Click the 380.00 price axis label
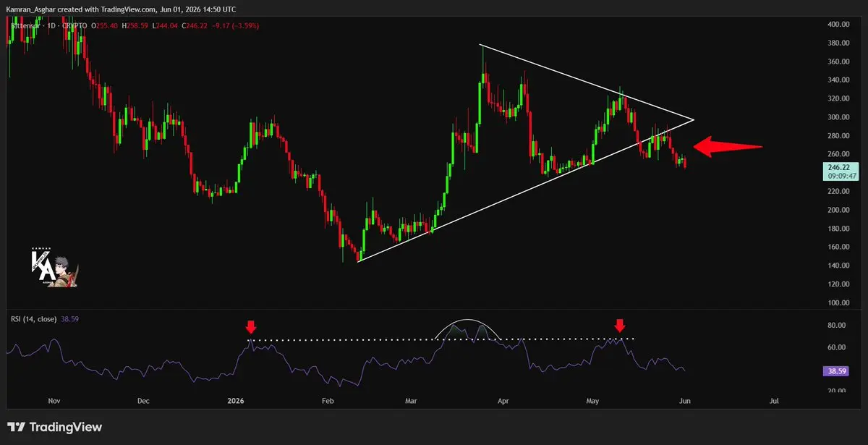Viewport: 868px width, 445px height. 840,43
